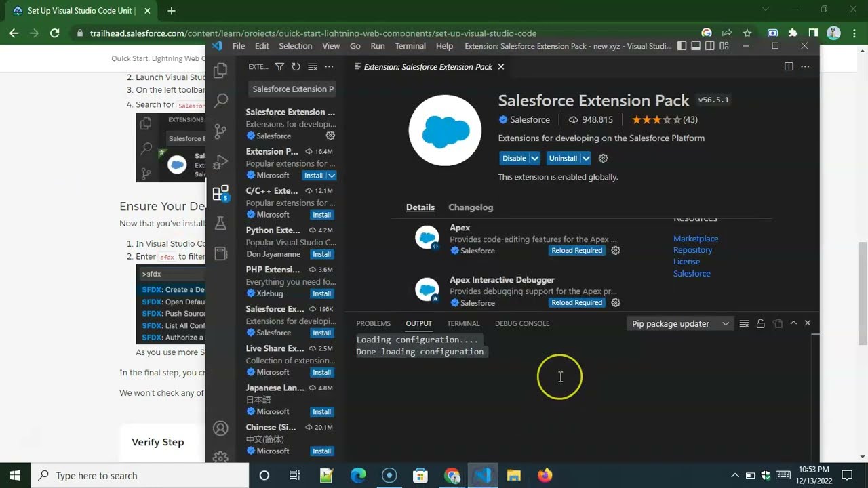Toggle output auto-scroll lock
Viewport: 868px width, 488px height.
tap(760, 323)
